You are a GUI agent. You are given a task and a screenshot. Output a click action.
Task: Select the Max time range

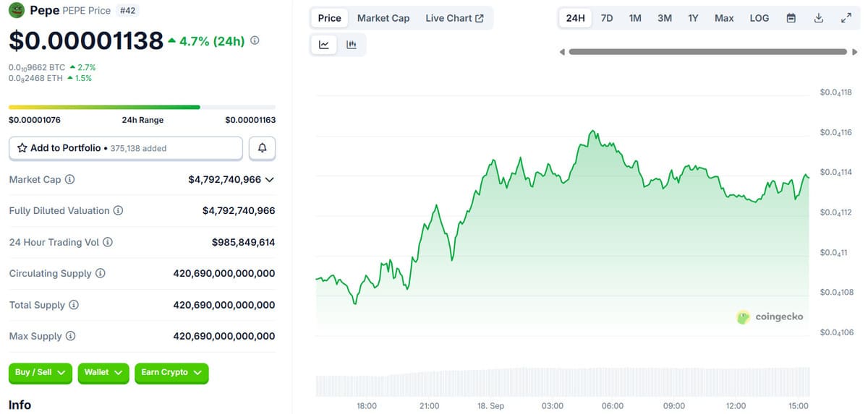pyautogui.click(x=724, y=18)
